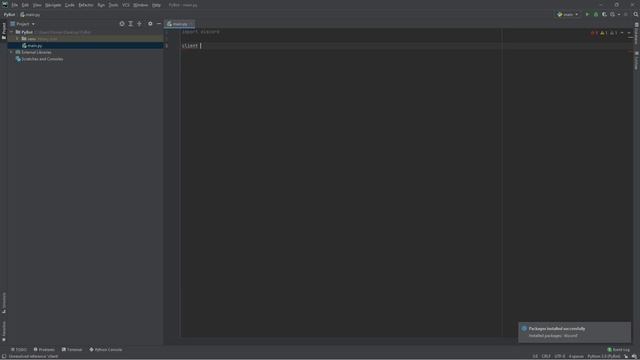Open the Problems tool window
Image resolution: width=640 pixels, height=360 pixels.
[44, 350]
